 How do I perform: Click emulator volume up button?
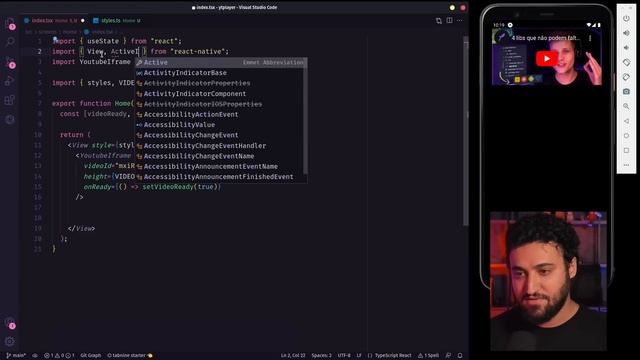pyautogui.click(x=626, y=33)
